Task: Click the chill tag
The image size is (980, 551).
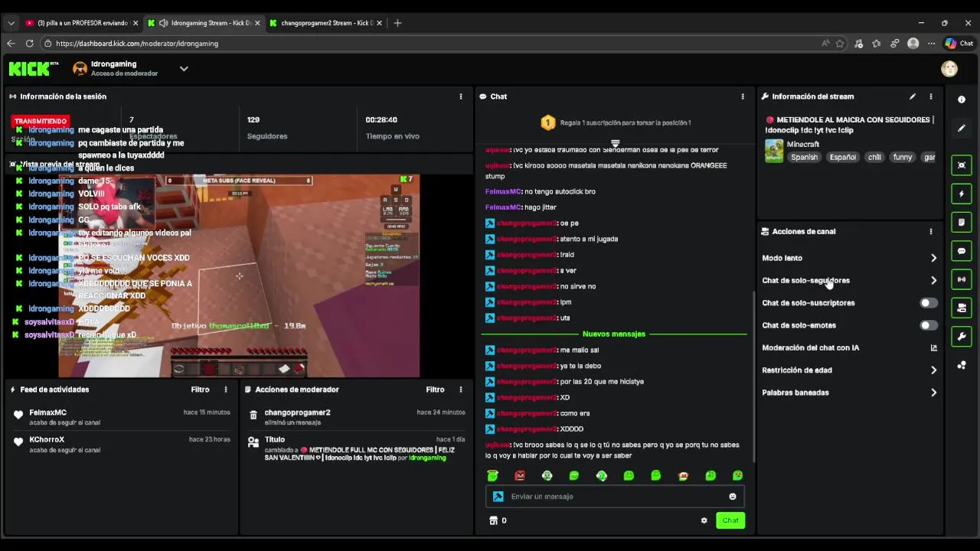Action: coord(874,157)
